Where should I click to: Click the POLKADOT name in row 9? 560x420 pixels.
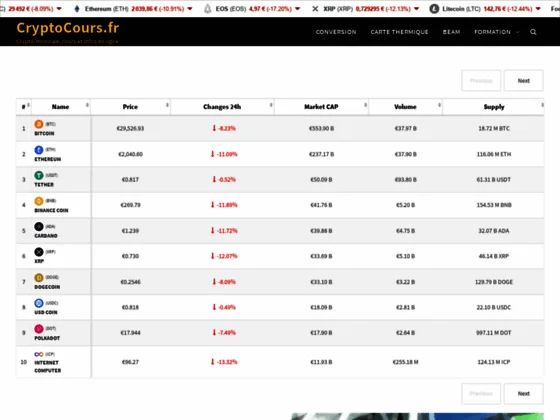tap(47, 338)
